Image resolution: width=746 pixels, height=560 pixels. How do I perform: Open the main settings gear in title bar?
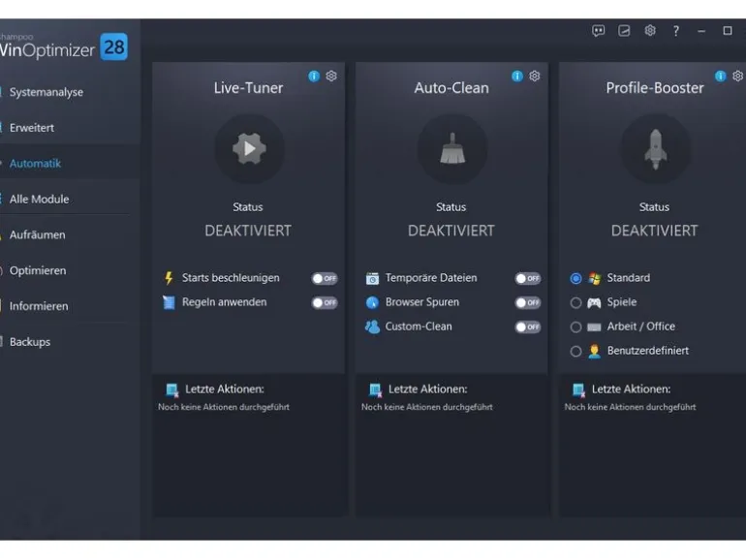point(650,31)
